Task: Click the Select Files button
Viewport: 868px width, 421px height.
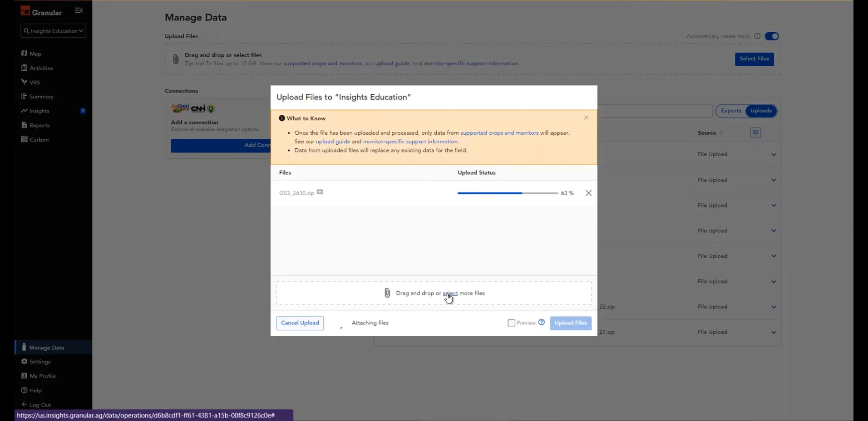Action: point(754,59)
